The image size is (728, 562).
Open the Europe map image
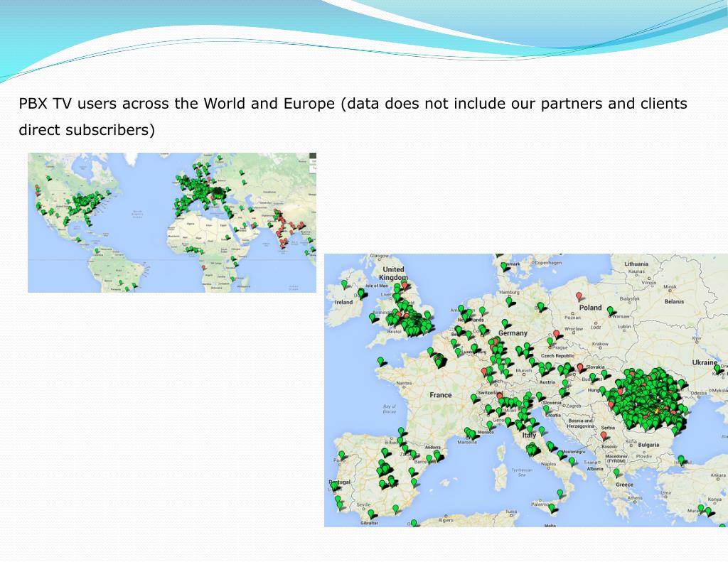526,390
